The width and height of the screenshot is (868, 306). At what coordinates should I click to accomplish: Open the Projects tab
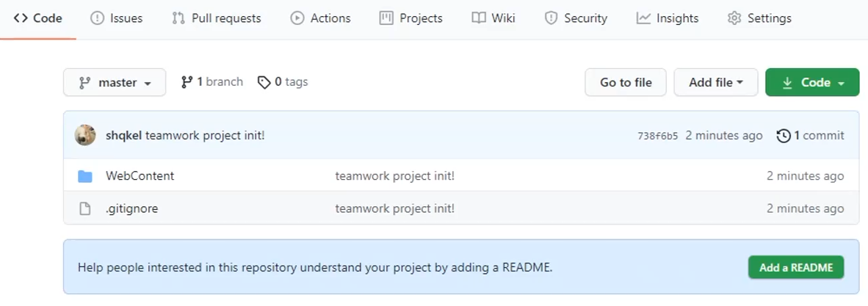(411, 18)
